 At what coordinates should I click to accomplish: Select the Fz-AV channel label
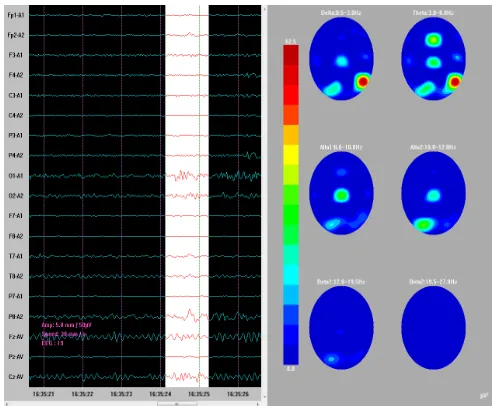point(16,337)
